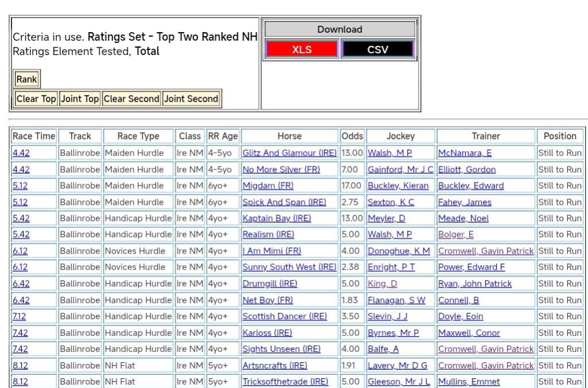588x388 pixels.
Task: Open horse Spick And Span (IRE)
Action: pyautogui.click(x=284, y=202)
